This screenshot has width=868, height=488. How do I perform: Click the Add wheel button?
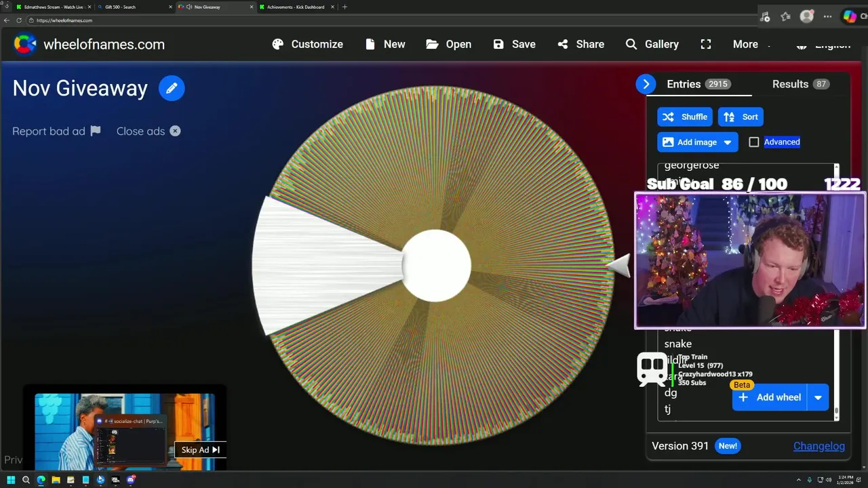(x=770, y=397)
